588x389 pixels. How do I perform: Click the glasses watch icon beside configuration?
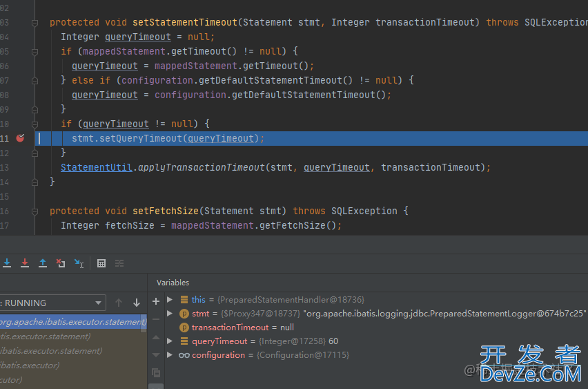pos(184,355)
